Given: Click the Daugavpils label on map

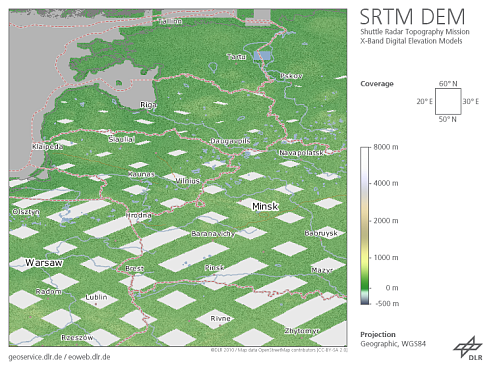Looking at the screenshot, I should click(x=230, y=141).
